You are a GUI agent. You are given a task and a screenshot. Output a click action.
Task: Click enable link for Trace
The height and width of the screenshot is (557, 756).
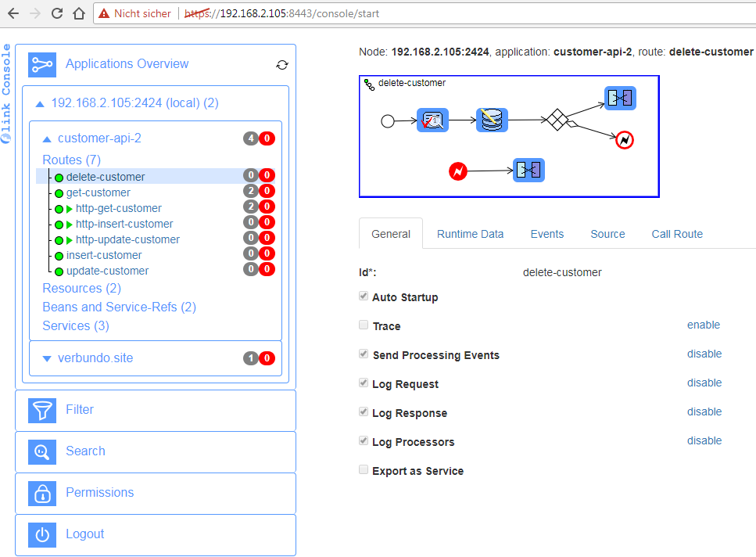click(703, 325)
